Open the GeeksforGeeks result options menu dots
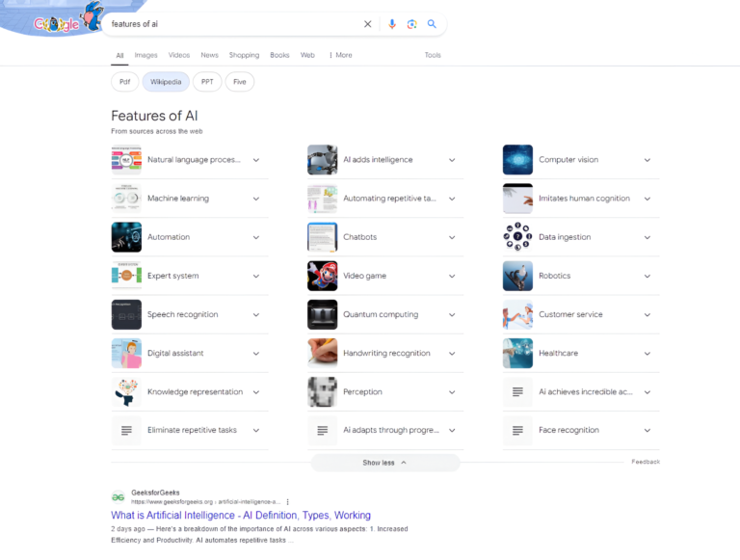 pyautogui.click(x=287, y=502)
